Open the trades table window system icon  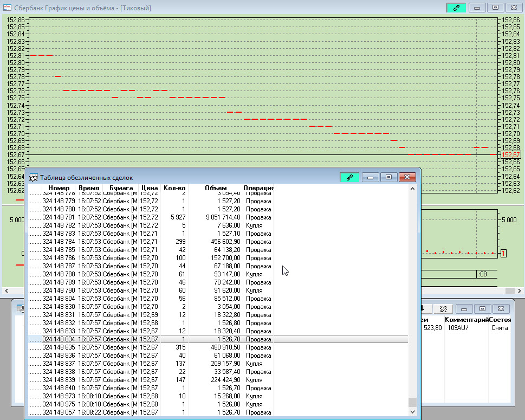[x=33, y=178]
